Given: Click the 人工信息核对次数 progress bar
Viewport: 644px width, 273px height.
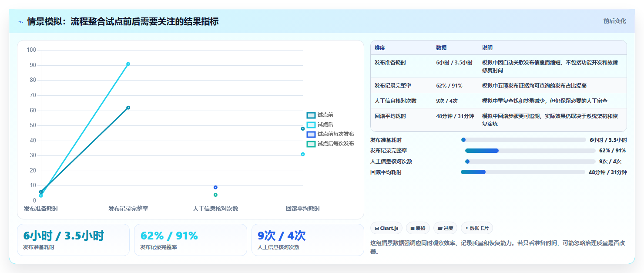Looking at the screenshot, I should pyautogui.click(x=530, y=161).
